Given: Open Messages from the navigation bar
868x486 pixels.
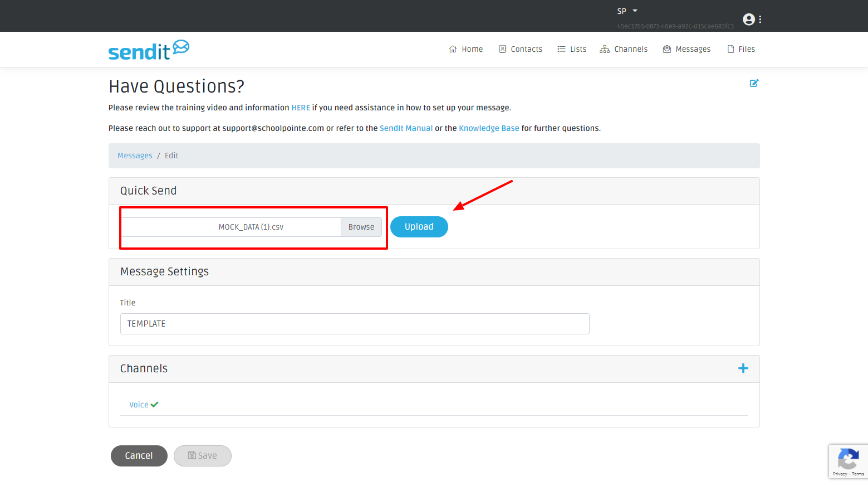Looking at the screenshot, I should pos(686,49).
